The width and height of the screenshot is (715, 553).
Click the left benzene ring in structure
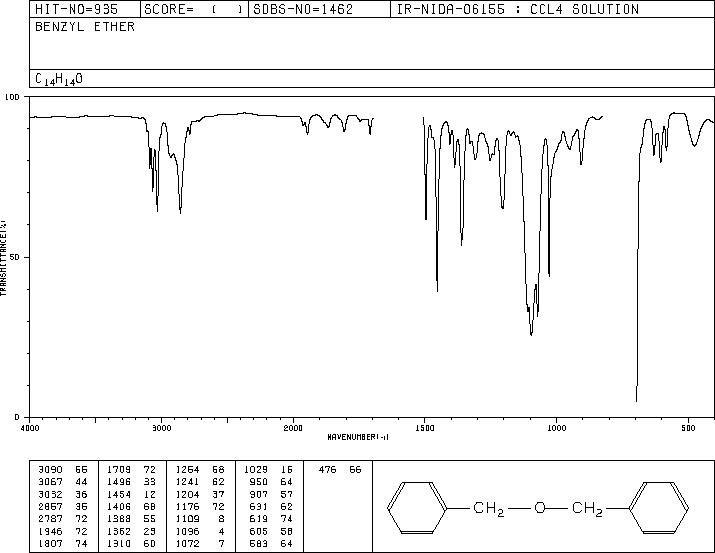[417, 507]
